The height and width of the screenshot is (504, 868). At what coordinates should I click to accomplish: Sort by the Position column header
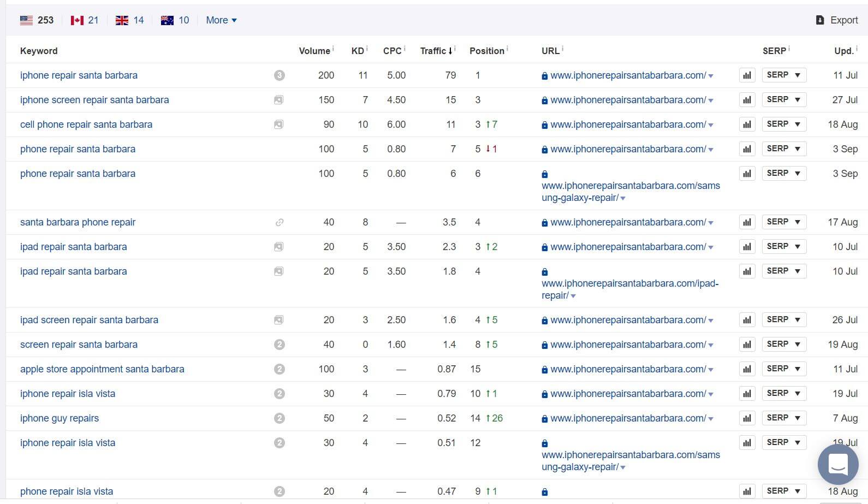pos(487,51)
